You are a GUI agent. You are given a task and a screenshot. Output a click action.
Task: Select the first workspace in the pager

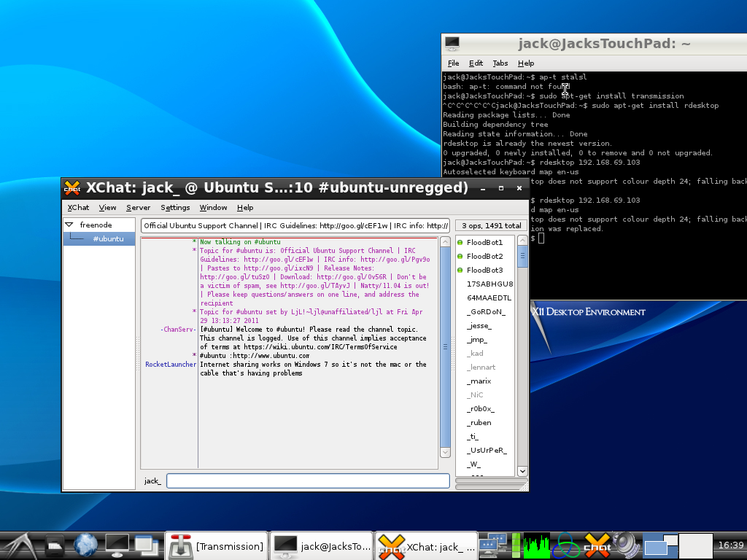[660, 546]
